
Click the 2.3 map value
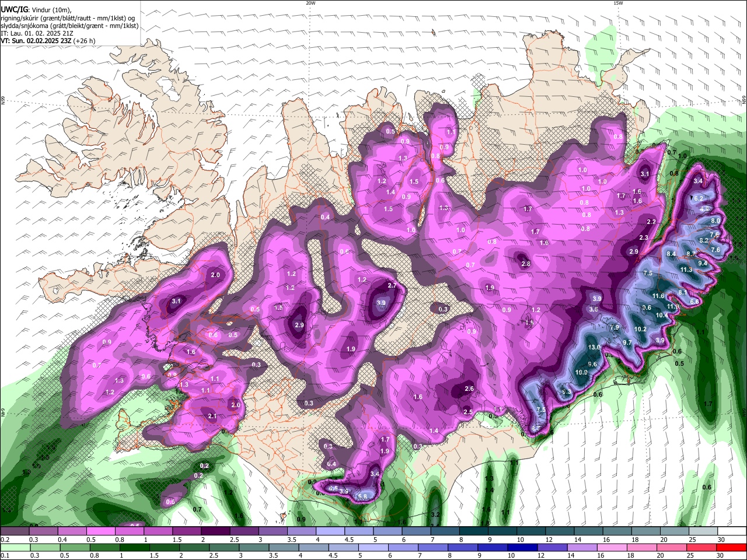644,237
